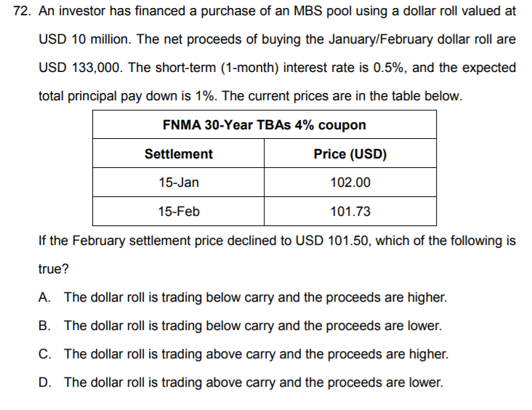532x410 pixels.
Task: Choose answer B, below carry and proceeds lower
Action: pyautogui.click(x=251, y=326)
